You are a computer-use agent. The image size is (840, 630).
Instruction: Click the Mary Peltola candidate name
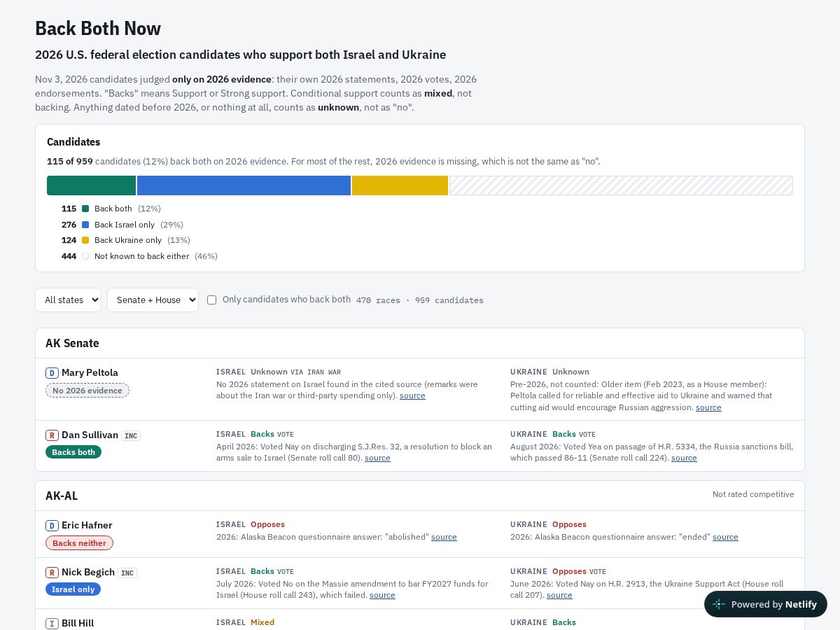click(90, 372)
